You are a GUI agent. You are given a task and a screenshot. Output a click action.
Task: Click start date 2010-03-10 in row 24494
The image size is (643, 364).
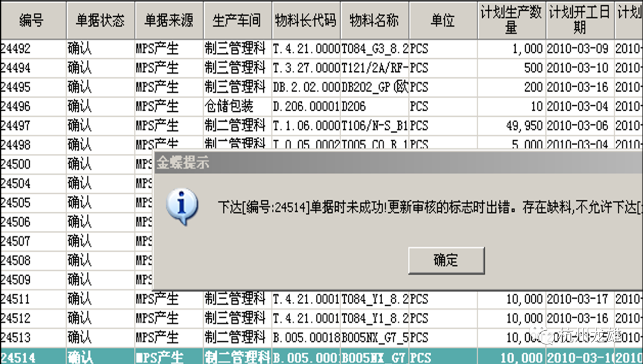pos(580,68)
